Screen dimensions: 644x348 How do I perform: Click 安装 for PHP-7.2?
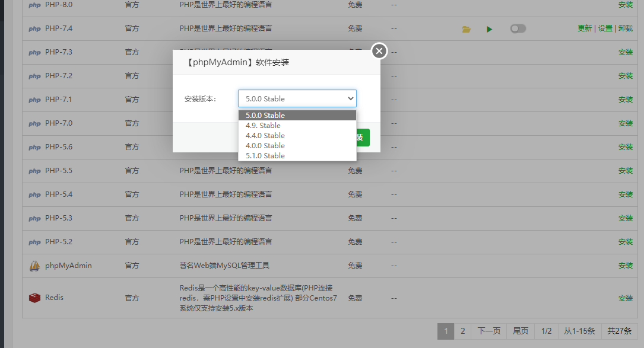click(x=626, y=76)
